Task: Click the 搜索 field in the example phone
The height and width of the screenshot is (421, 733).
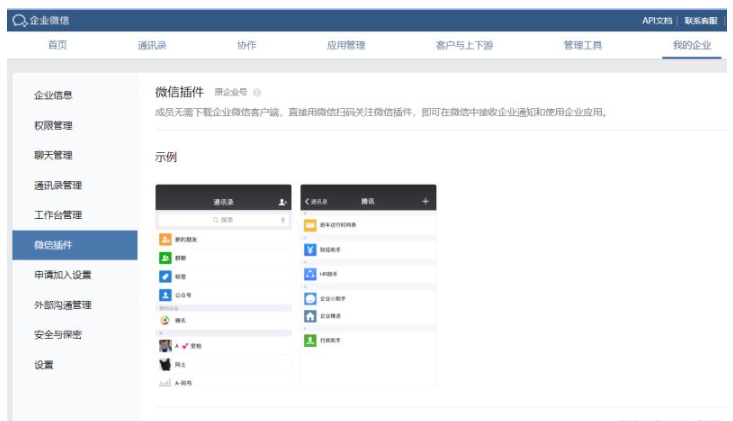Action: click(223, 220)
